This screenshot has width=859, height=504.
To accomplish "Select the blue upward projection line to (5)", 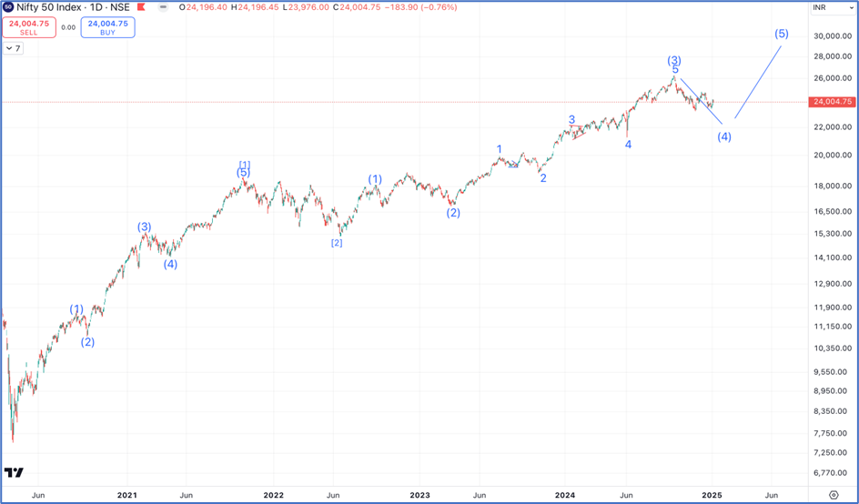I will coord(758,82).
